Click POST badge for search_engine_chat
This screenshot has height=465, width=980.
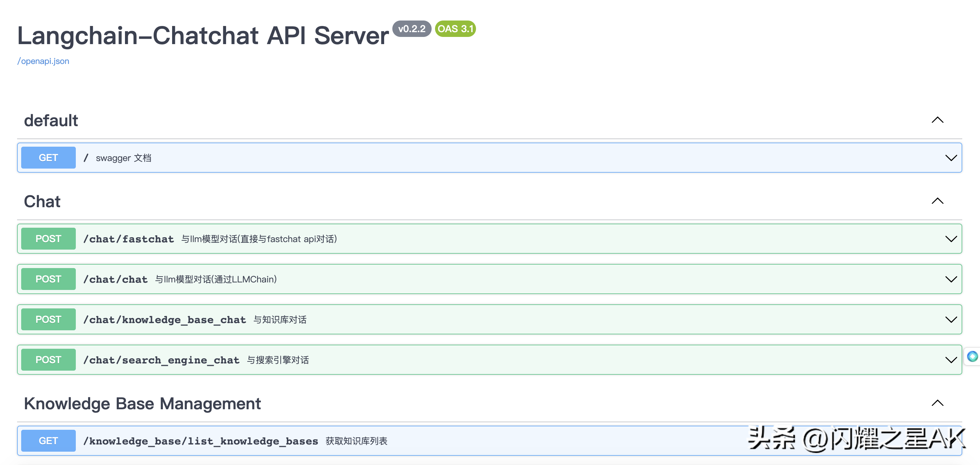coord(48,360)
